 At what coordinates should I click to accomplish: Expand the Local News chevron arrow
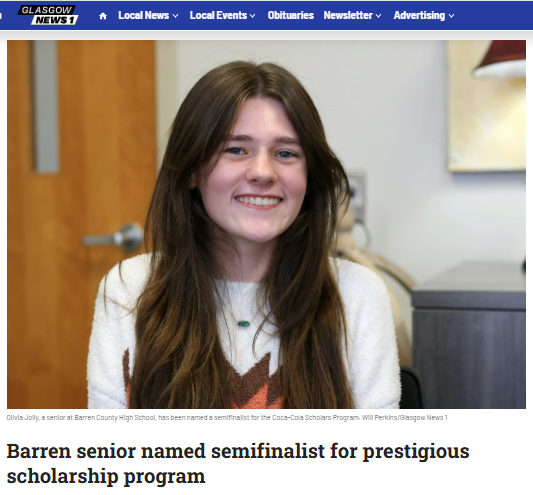(x=175, y=16)
